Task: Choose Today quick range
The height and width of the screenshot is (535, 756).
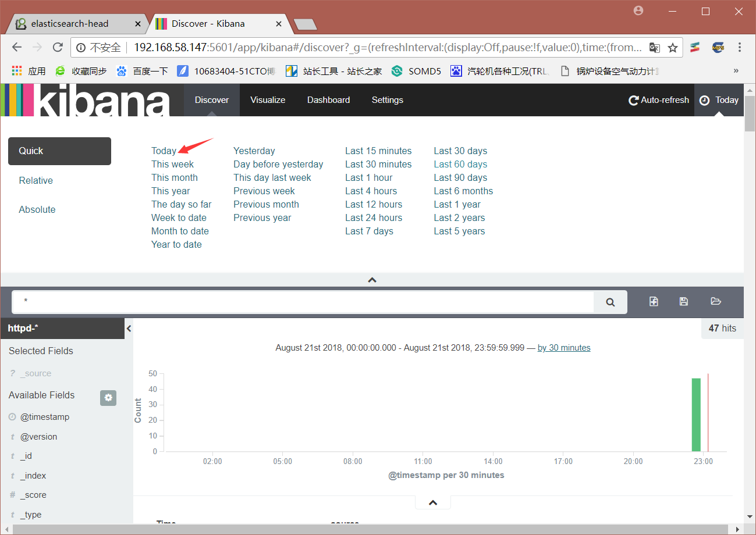Action: click(x=164, y=151)
